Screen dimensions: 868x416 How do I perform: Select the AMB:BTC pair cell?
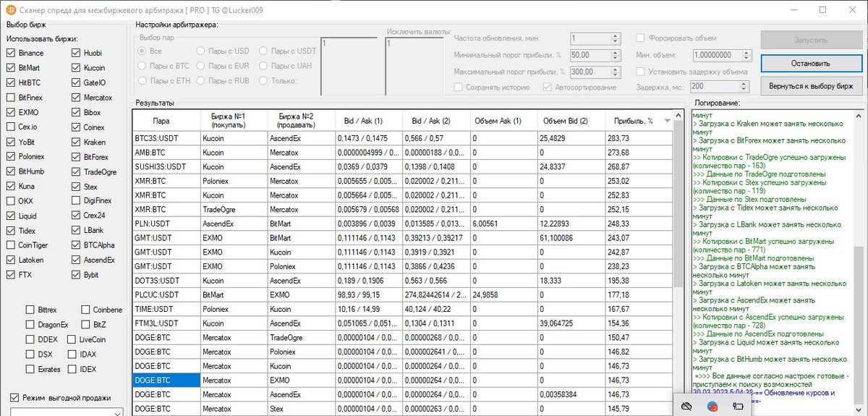166,153
